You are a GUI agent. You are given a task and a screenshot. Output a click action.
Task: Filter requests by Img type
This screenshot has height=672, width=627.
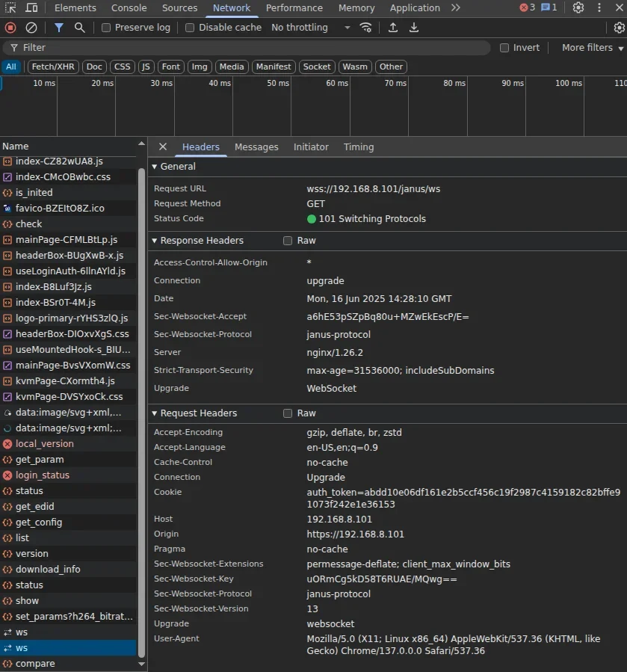click(200, 67)
